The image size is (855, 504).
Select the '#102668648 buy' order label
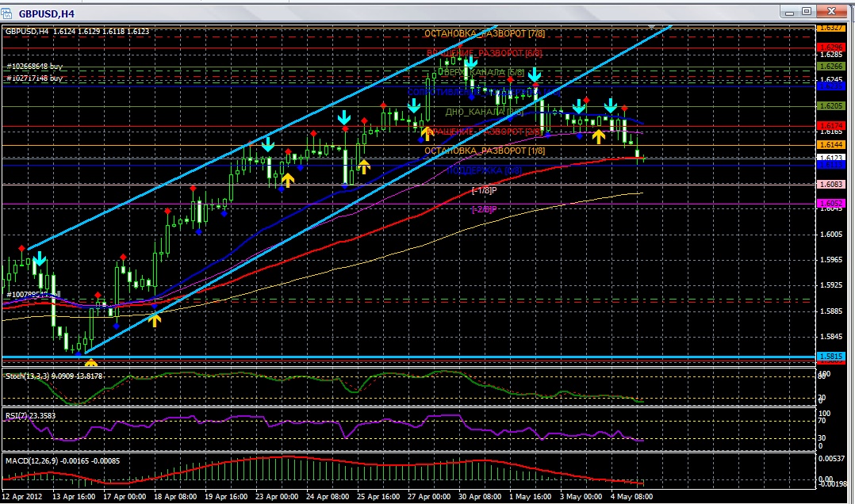tap(34, 67)
